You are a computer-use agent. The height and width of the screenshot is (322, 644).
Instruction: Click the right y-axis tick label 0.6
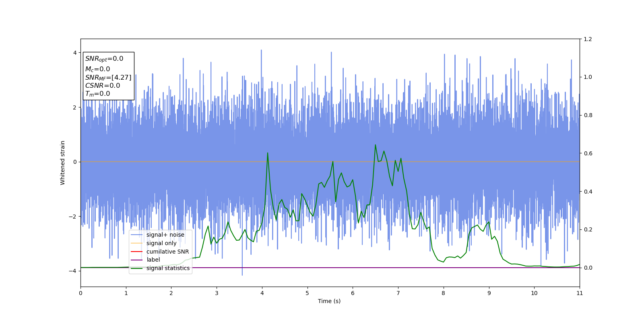pos(588,153)
